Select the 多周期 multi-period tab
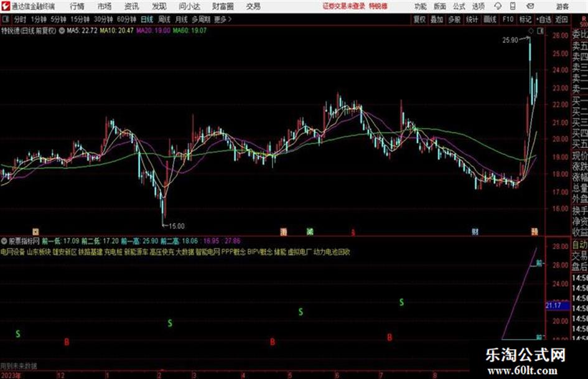This screenshot has width=588, height=379. [201, 19]
